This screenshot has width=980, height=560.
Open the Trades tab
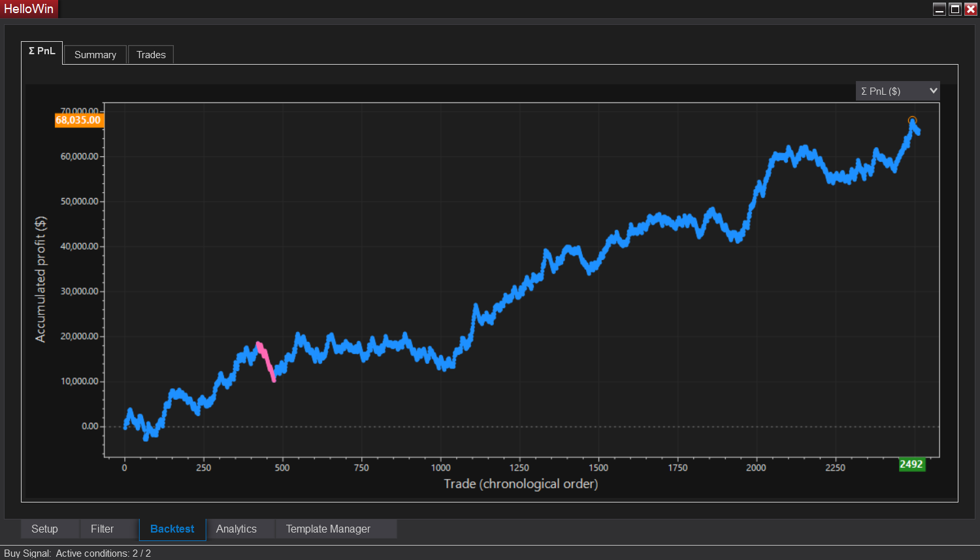pos(151,55)
